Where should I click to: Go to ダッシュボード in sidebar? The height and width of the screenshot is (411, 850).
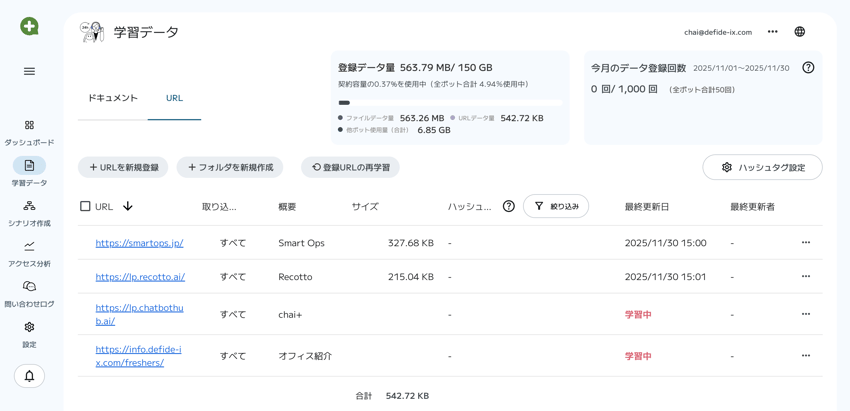click(x=29, y=126)
